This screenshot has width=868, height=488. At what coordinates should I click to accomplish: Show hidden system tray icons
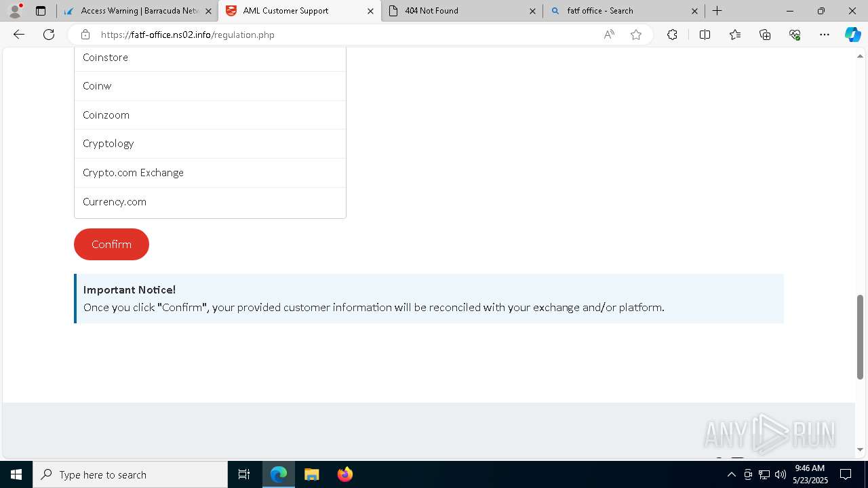coord(731,474)
